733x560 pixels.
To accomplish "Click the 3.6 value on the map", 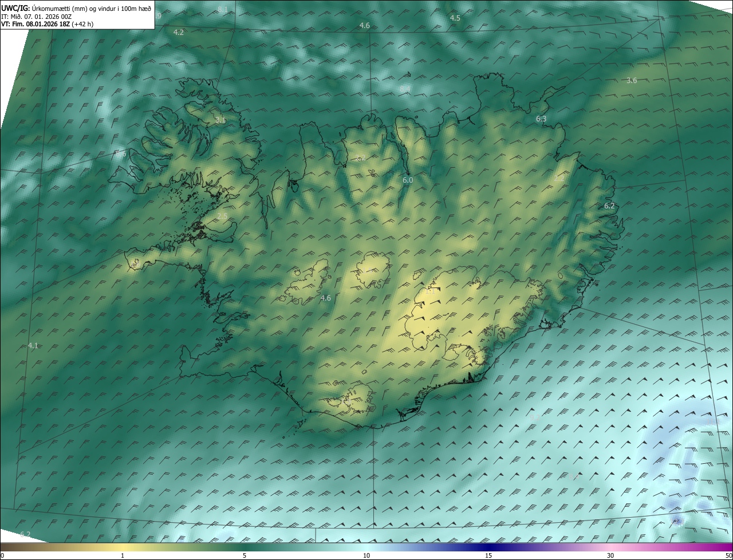I will click(x=632, y=81).
